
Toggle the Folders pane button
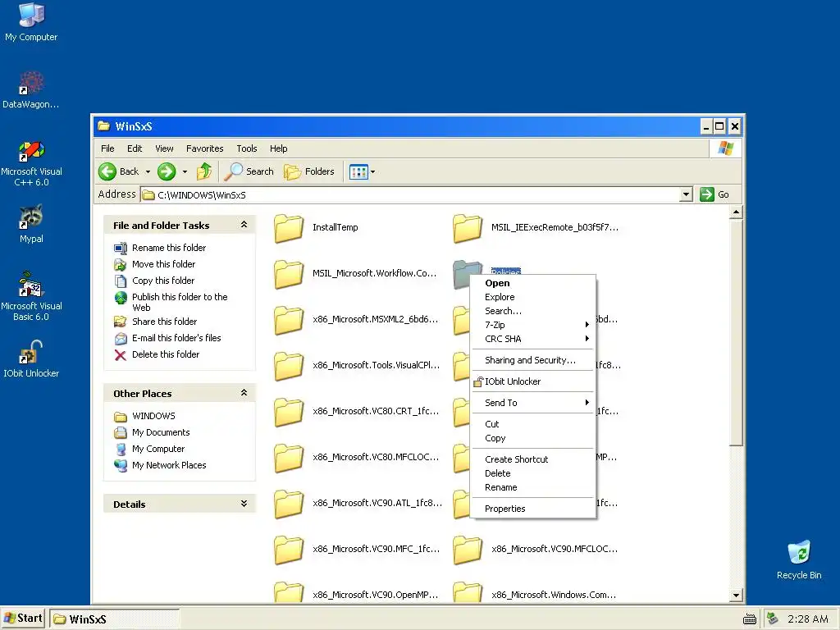click(309, 171)
